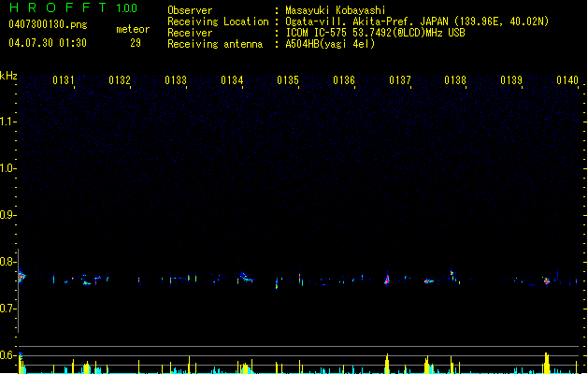Click receiver value ICOM IC-575 53.7492 MHz
Image resolution: width=588 pixels, height=374 pixels.
point(375,33)
